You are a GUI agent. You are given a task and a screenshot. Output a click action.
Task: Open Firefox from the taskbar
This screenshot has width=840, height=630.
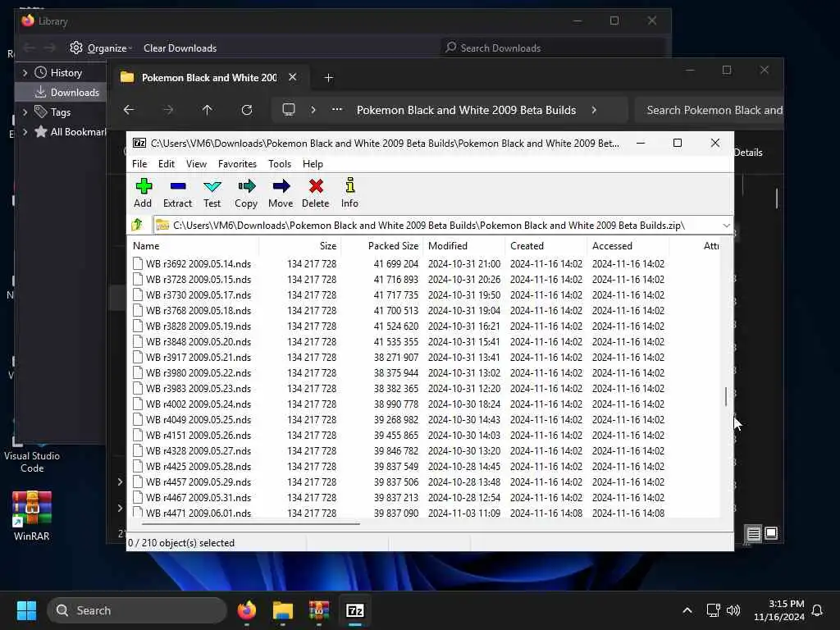(x=247, y=610)
